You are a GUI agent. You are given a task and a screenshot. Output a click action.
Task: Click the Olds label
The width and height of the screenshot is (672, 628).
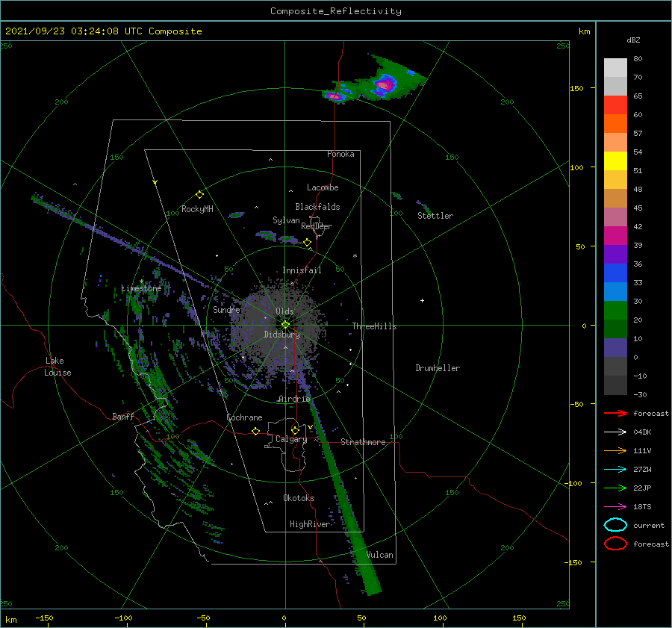pyautogui.click(x=284, y=311)
